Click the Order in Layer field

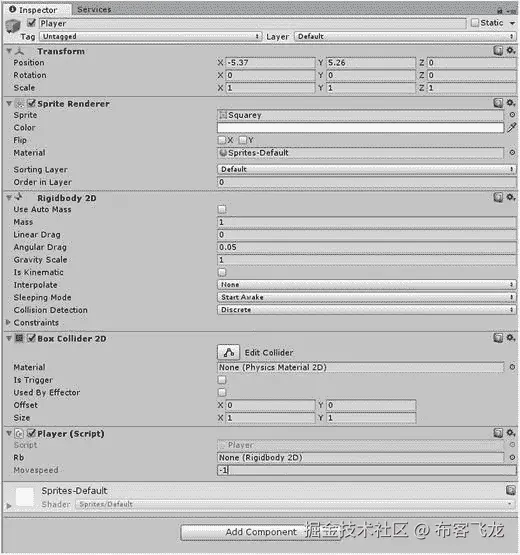tap(367, 182)
